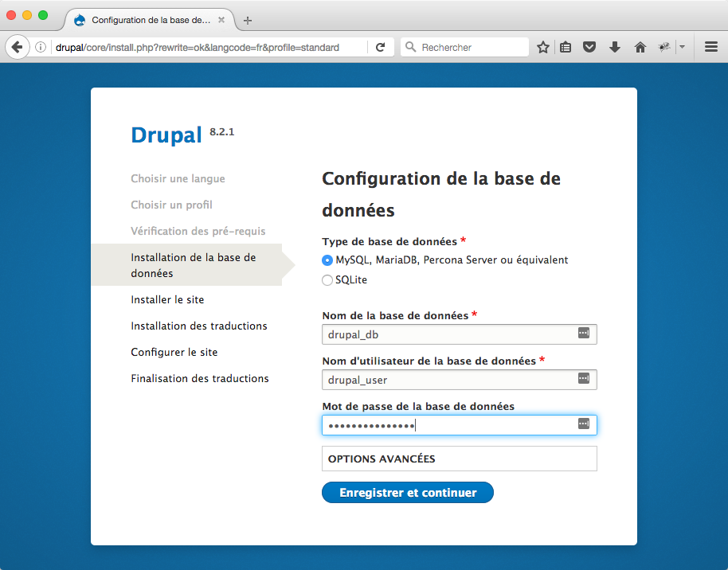Click the Configurer le site step

174,353
